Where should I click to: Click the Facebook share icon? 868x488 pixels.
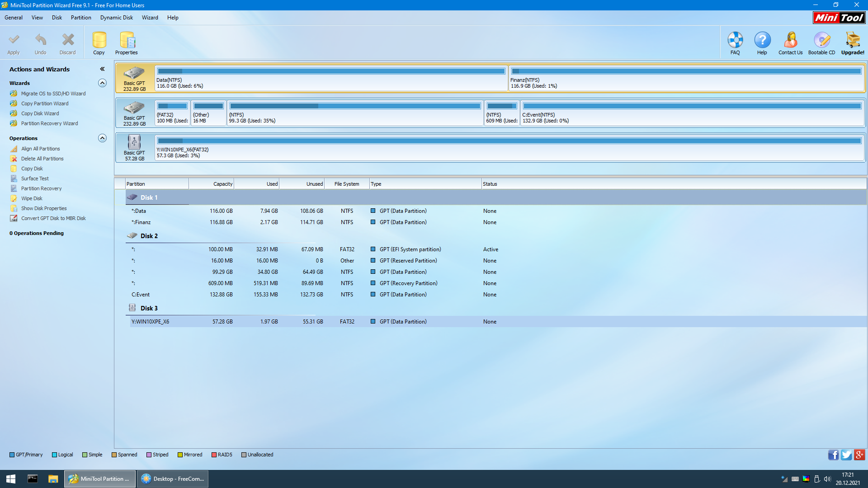click(x=833, y=455)
